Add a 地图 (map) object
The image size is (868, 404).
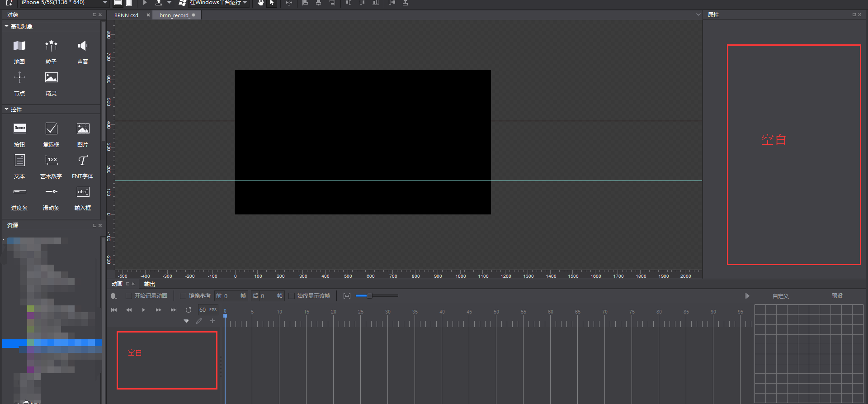tap(19, 51)
